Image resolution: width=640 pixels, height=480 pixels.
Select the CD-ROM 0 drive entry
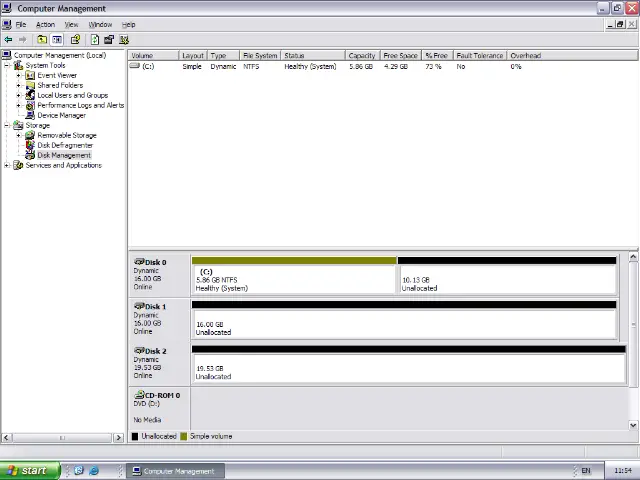(x=159, y=406)
